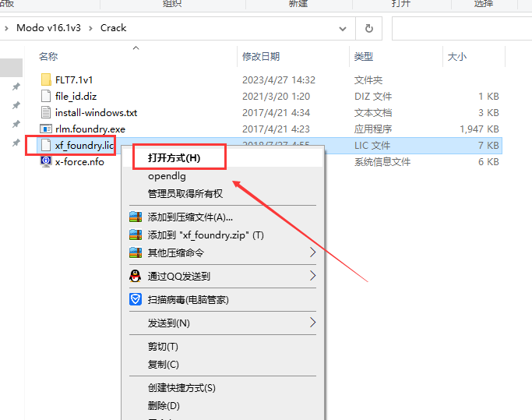Choose 添加到 "xf_foundry.zip" (T) entry
This screenshot has height=420, width=532.
tap(206, 235)
